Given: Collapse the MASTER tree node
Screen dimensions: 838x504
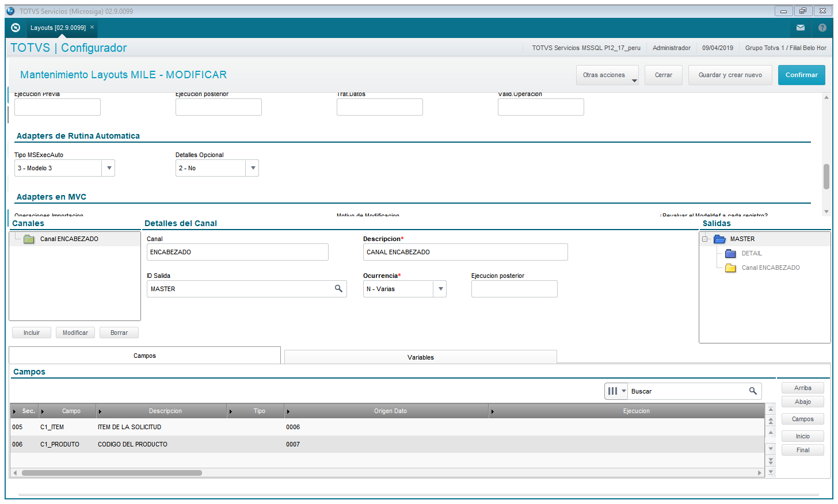Looking at the screenshot, I should click(704, 239).
